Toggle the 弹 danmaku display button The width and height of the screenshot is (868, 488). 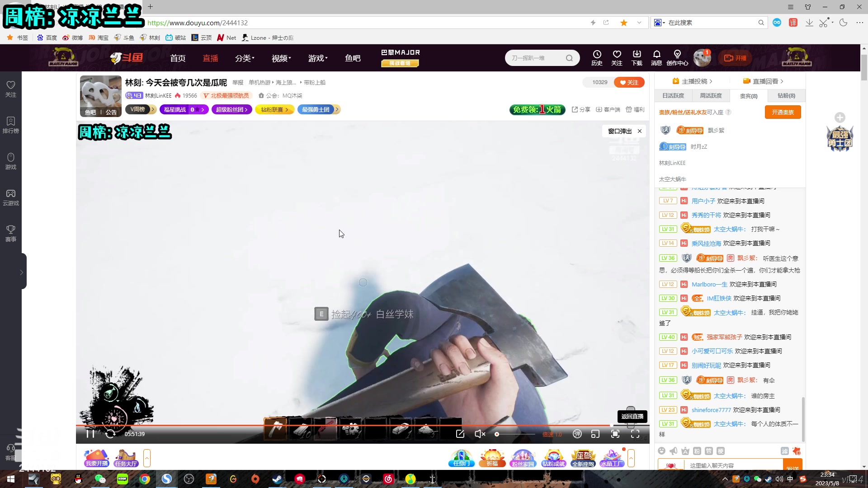point(577,434)
